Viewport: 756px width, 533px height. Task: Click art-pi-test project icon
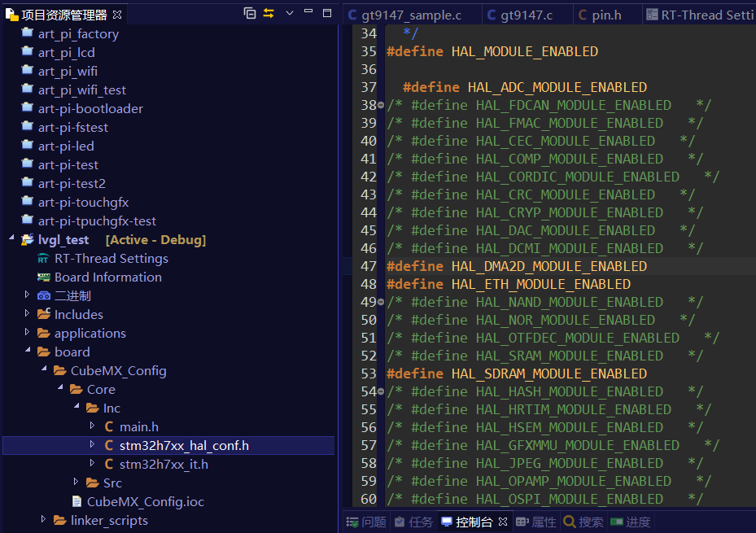(28, 164)
